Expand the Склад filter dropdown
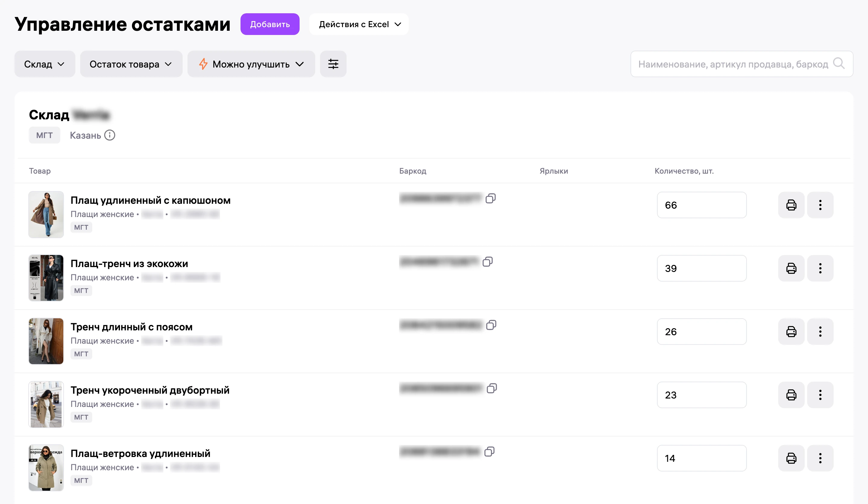Screen dimensions: 868x504 45,64
